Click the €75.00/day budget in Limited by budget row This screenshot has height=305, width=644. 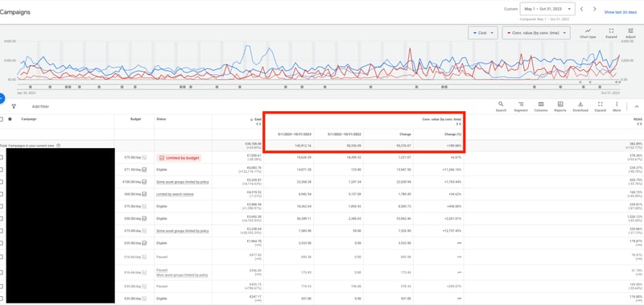tap(132, 157)
